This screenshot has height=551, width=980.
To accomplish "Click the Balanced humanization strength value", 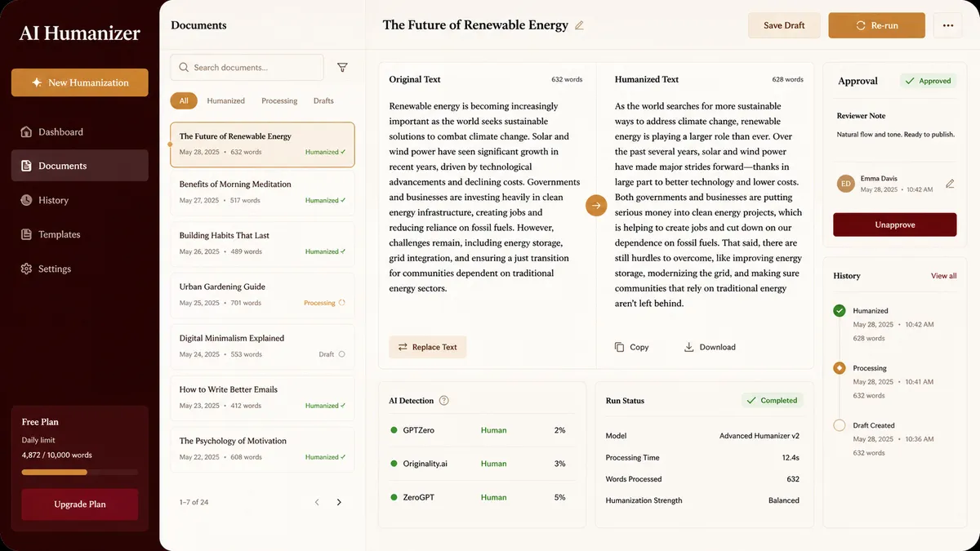I will (784, 500).
